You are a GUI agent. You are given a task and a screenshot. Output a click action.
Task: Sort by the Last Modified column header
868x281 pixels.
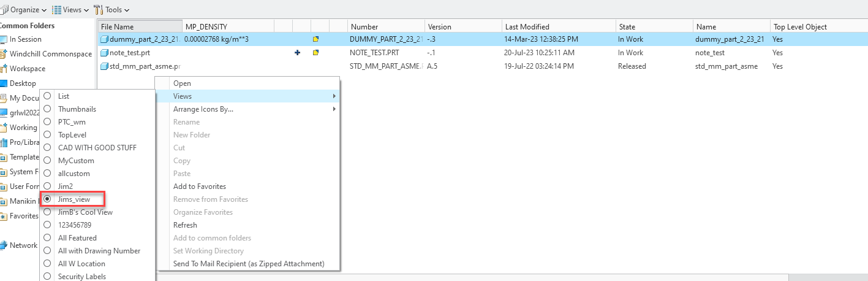coord(527,27)
